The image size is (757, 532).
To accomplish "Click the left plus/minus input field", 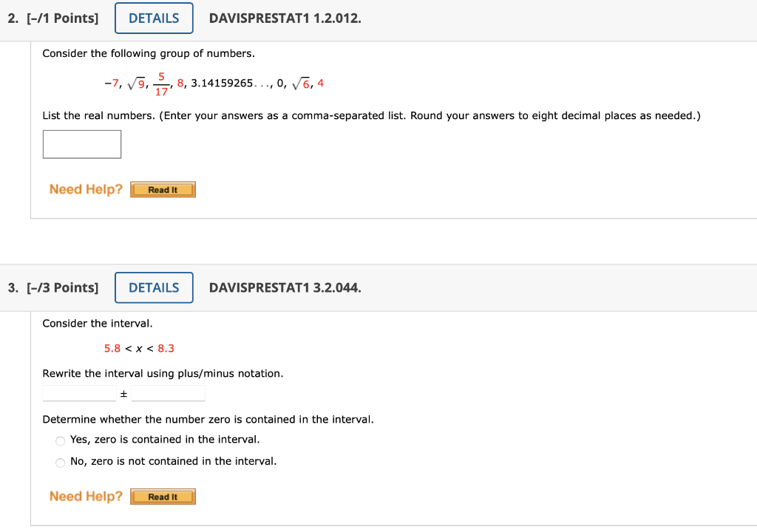I will [79, 392].
